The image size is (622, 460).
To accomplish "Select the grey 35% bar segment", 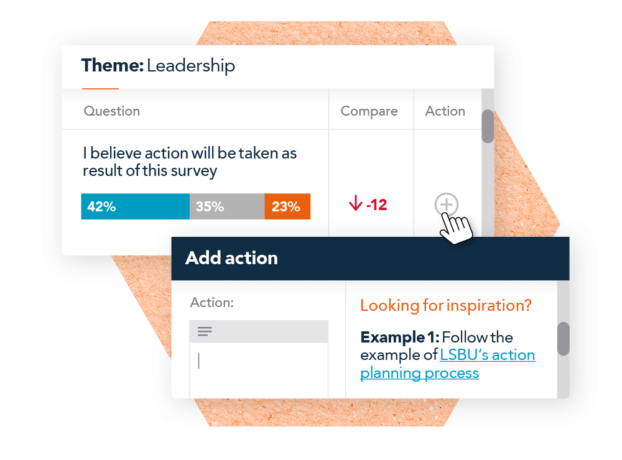I will coord(227,206).
